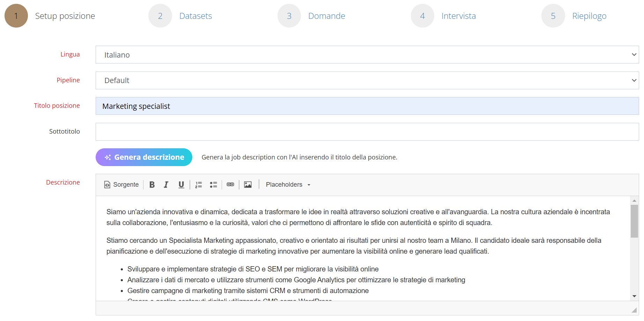Image resolution: width=644 pixels, height=321 pixels.
Task: Click the empty Sottotitolo field
Action: (367, 132)
